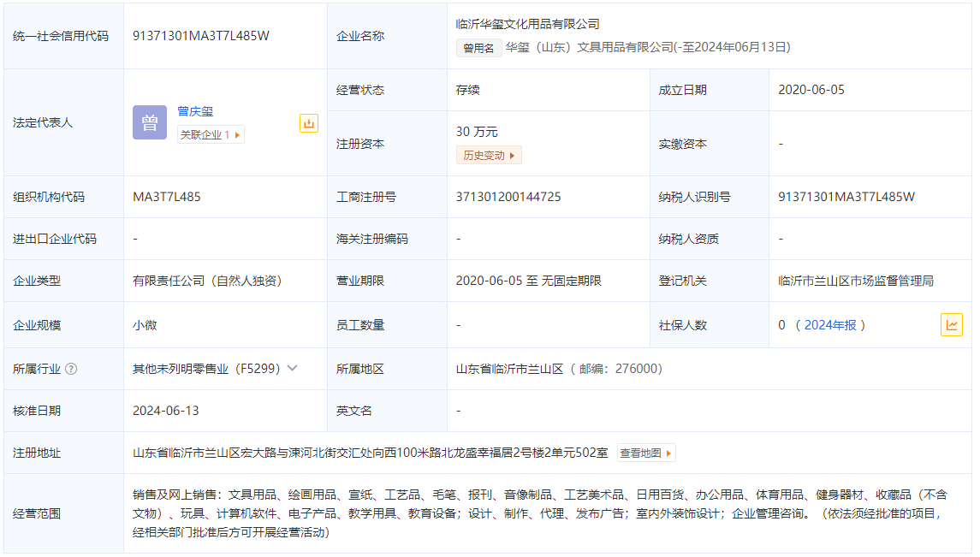
Task: Click the 成立日期 value 2020-06-05
Action: tap(811, 90)
